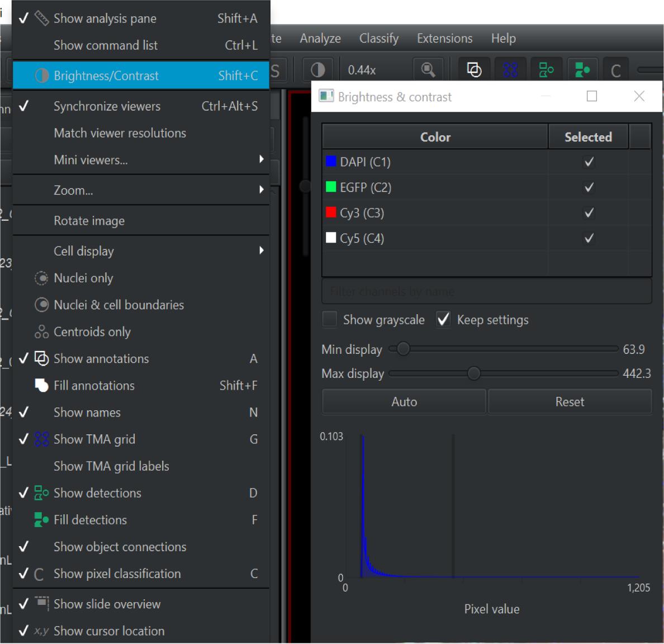Viewport: 664px width, 644px height.
Task: Click the zoom-to-fit magnifier icon
Action: tap(428, 70)
